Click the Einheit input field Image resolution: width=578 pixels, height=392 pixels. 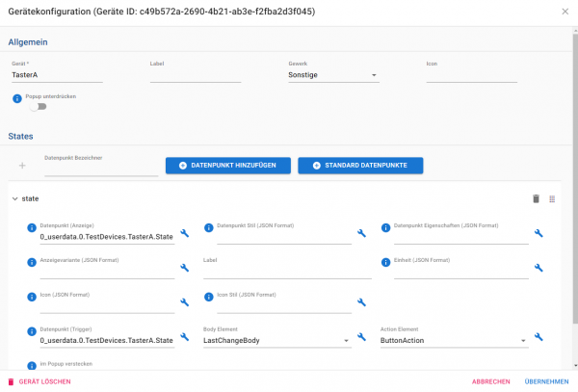[461, 272]
